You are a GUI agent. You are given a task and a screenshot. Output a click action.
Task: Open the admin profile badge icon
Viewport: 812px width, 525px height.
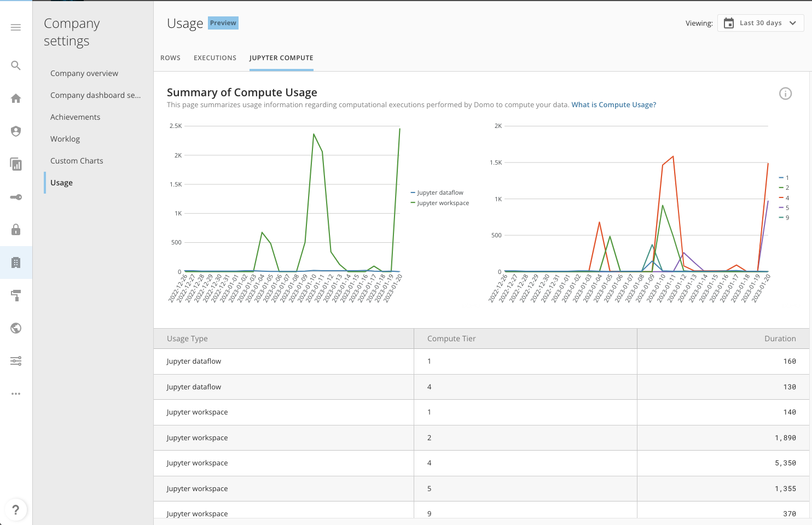pos(15,131)
